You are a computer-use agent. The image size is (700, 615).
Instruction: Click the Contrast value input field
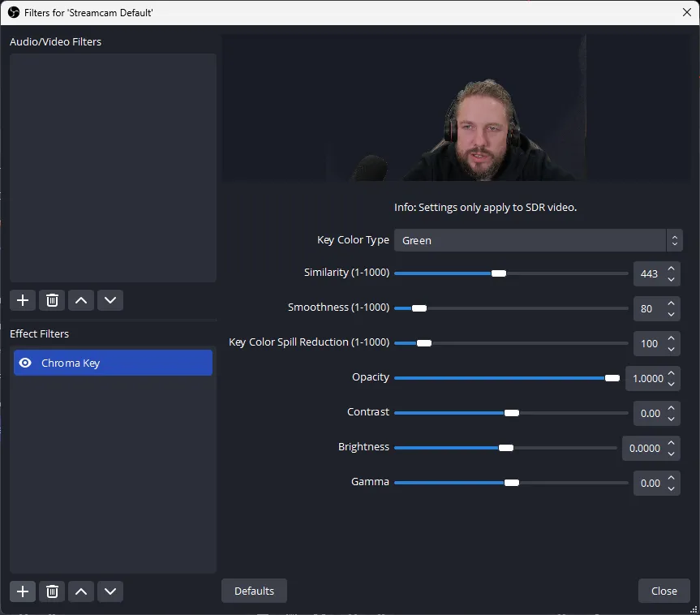[649, 413]
